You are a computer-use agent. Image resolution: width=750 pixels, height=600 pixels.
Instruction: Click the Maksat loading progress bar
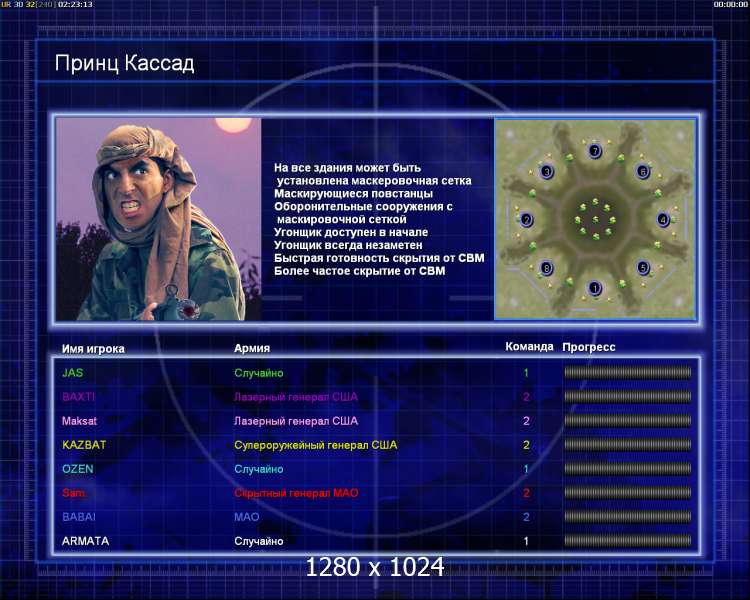click(x=628, y=421)
